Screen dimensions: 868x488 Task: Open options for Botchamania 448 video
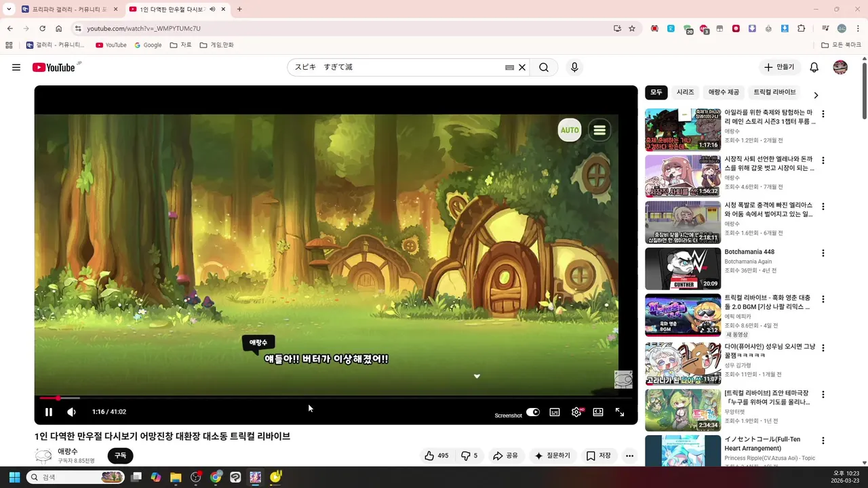tap(823, 253)
